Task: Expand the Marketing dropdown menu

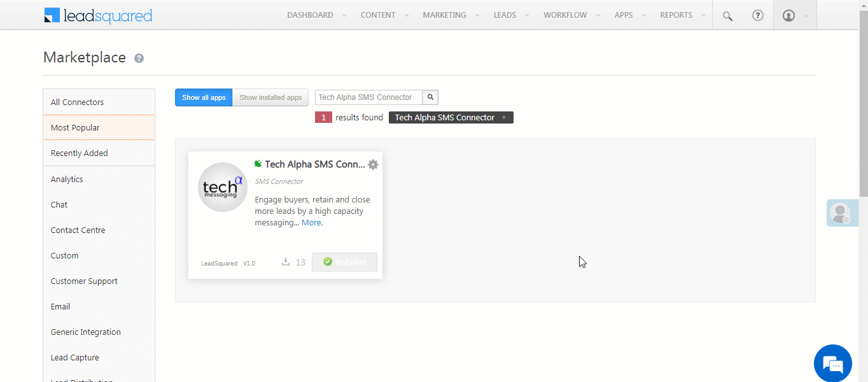Action: 451,15
